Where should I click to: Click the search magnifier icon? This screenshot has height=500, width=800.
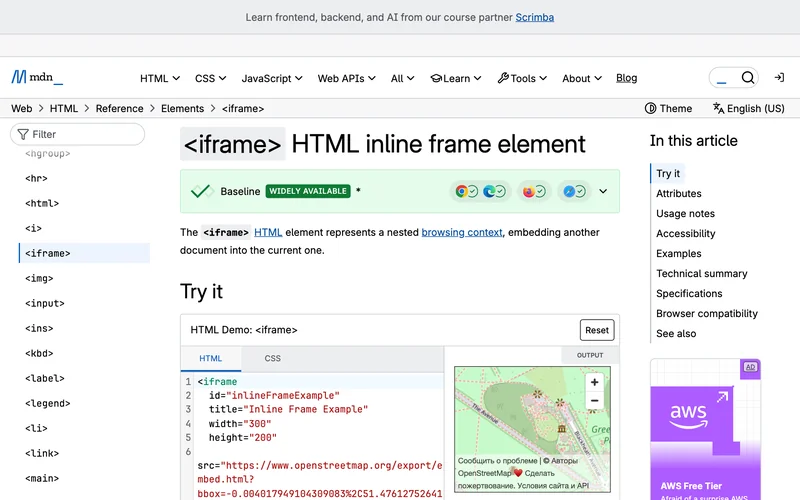[747, 78]
